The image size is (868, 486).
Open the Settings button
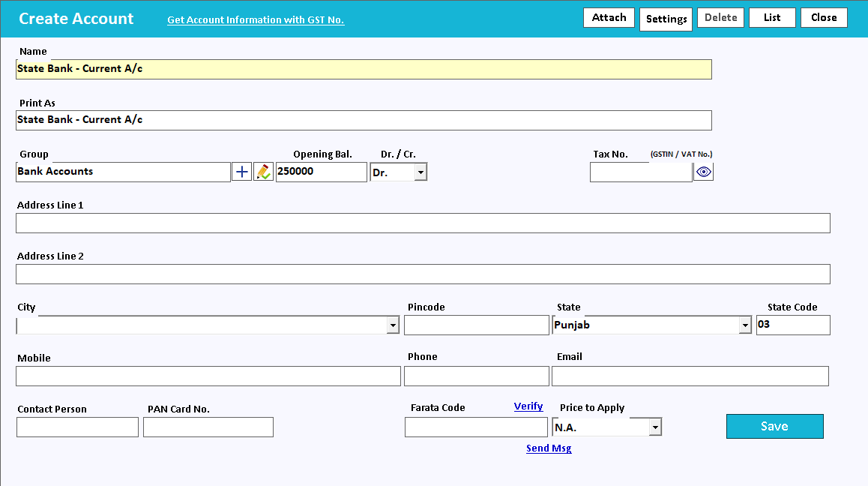(x=666, y=19)
